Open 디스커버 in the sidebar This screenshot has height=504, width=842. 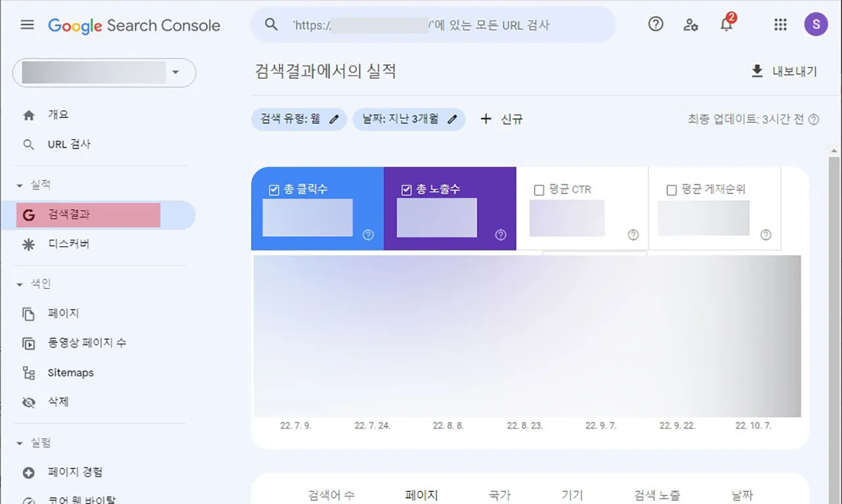coord(68,244)
